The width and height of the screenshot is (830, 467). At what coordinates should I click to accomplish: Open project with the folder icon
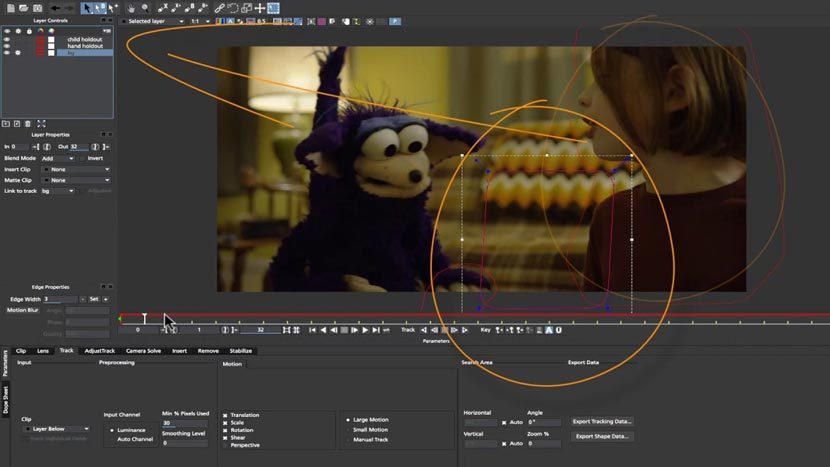point(24,8)
